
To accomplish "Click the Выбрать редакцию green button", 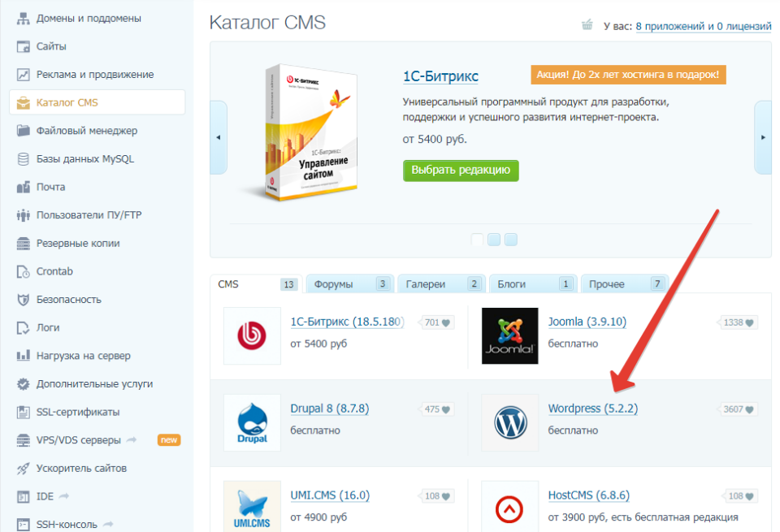I will pos(461,171).
